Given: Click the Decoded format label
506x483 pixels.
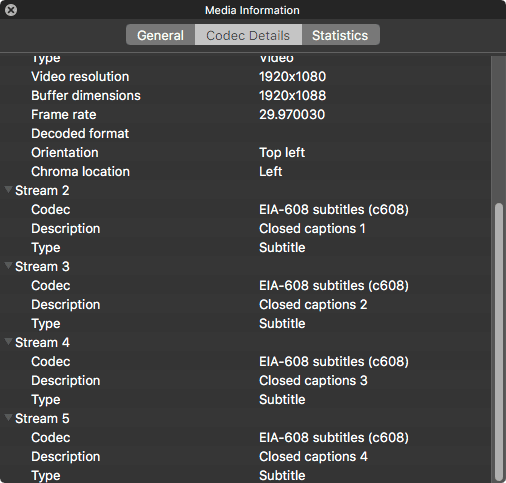Looking at the screenshot, I should point(80,134).
